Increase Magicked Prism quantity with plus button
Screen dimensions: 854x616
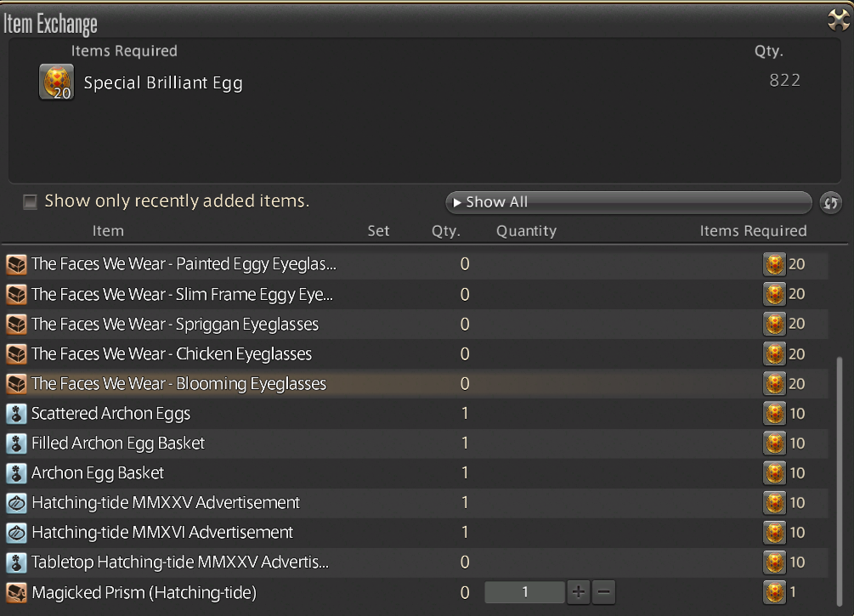point(579,592)
